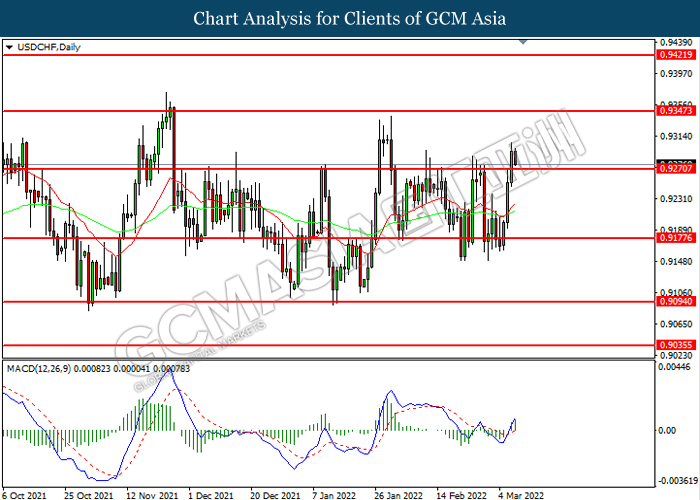Click the 0.91776 price level tag
Screen dimensions: 700x500
point(676,238)
